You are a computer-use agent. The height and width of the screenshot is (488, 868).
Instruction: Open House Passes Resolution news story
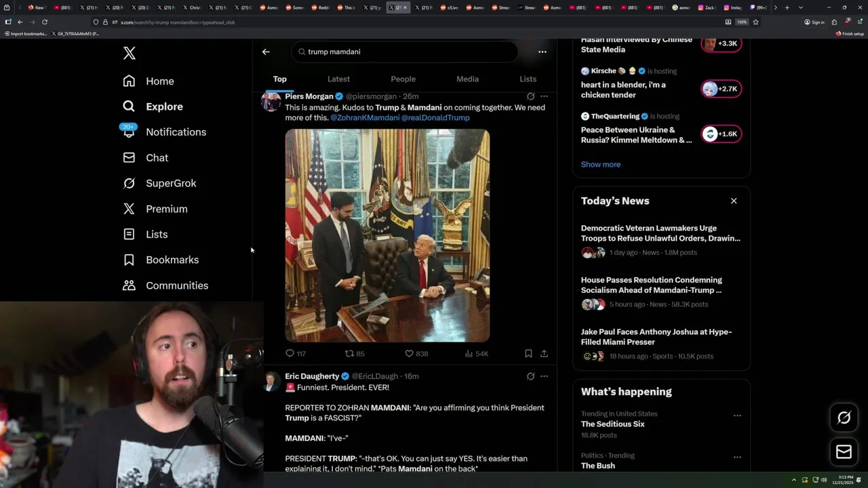click(661, 292)
